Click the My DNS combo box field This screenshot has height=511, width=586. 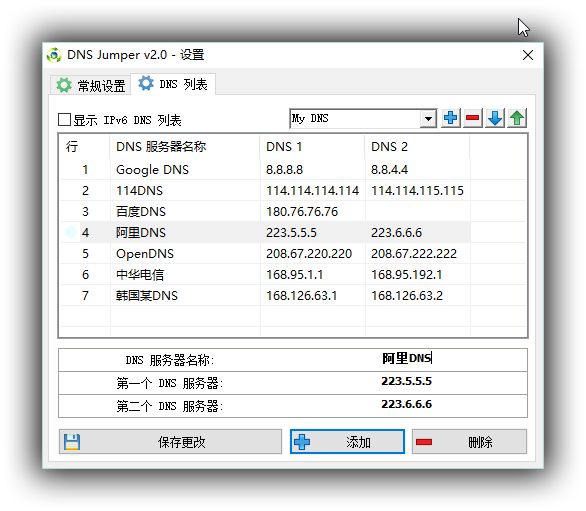363,119
